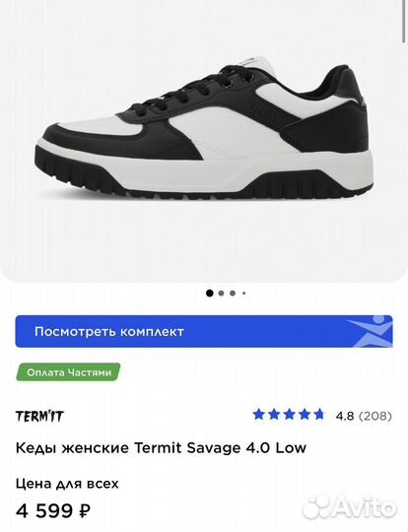Click the second blue rating star
Image resolution: width=408 pixels, height=532 pixels.
click(274, 415)
